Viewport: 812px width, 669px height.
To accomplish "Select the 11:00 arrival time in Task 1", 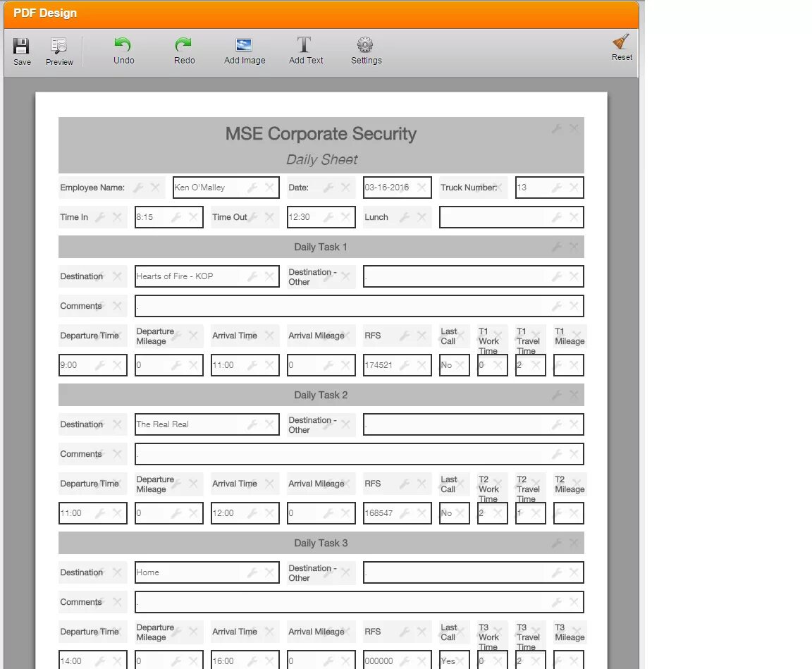I will [x=245, y=365].
